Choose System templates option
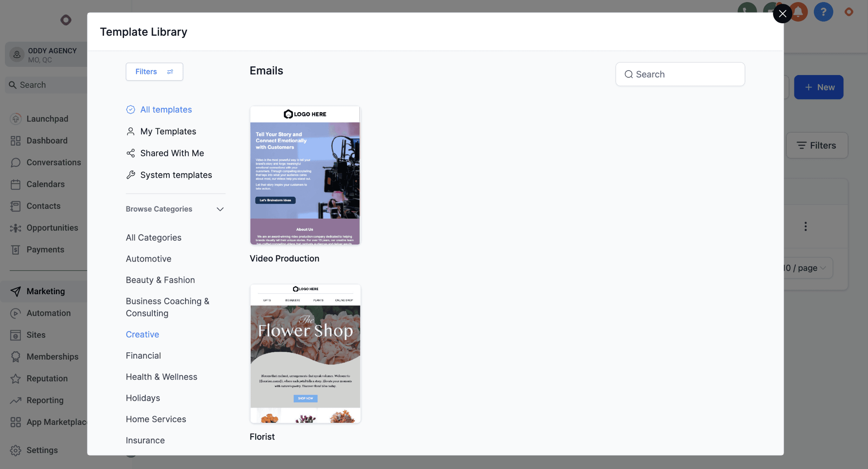Screen dimensions: 868x469 (x=176, y=175)
